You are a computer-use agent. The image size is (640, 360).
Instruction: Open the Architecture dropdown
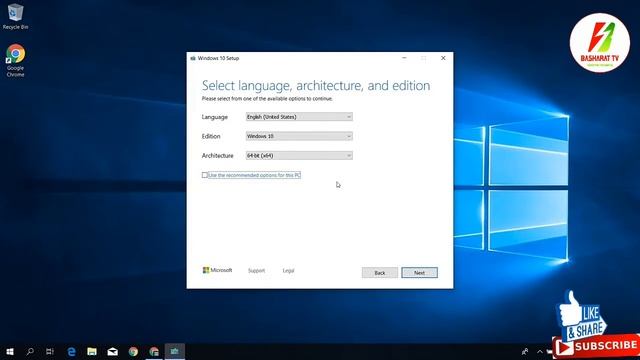coord(299,156)
